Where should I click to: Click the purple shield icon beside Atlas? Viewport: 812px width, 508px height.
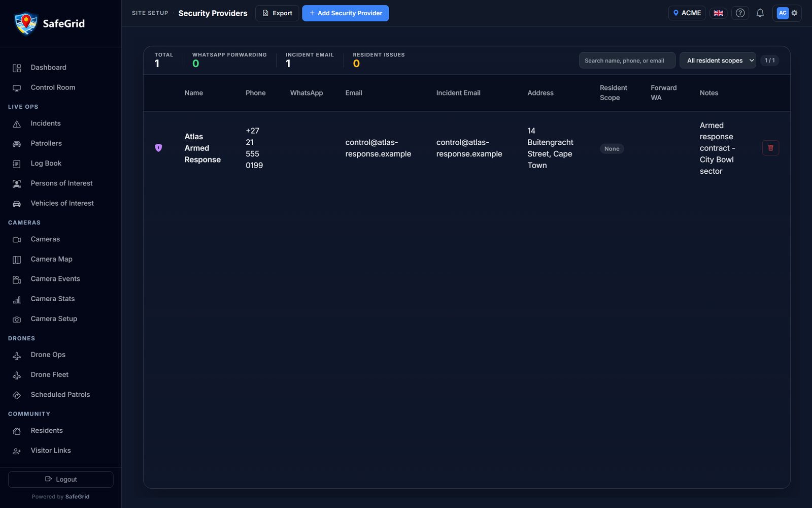point(158,148)
